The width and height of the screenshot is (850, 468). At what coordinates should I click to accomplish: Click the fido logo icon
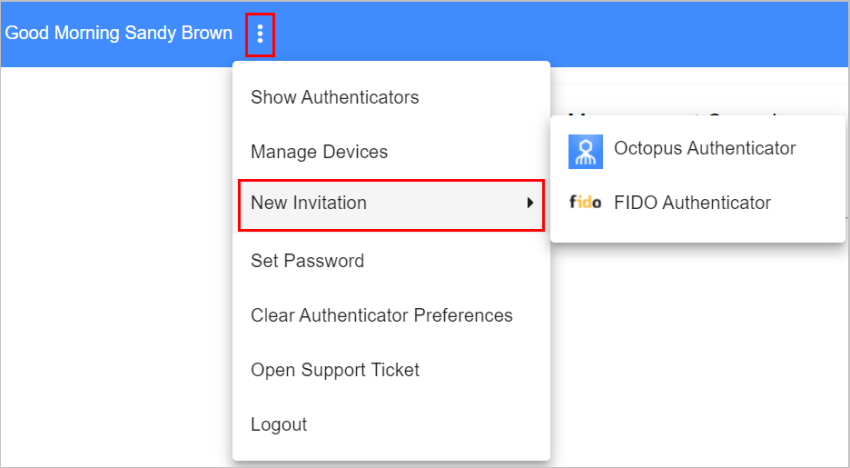coord(585,203)
